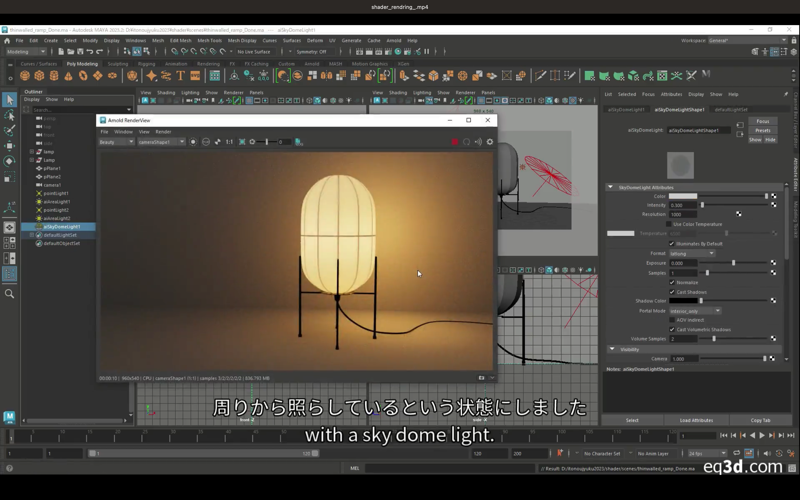Click the Load Attributes button

click(696, 420)
